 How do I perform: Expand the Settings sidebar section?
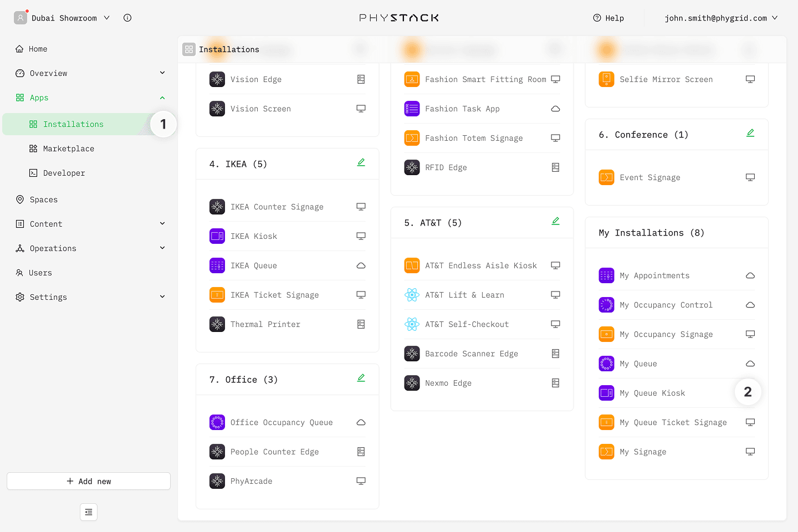pos(162,297)
